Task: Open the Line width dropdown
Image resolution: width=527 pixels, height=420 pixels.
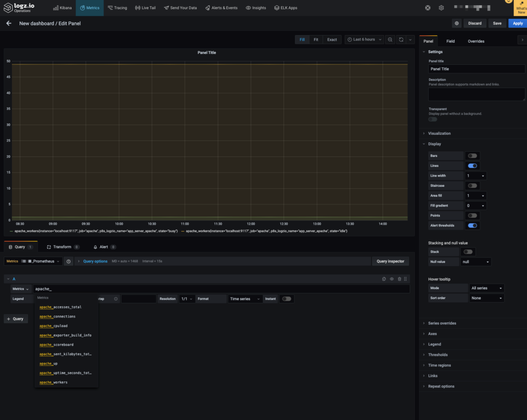Action: coord(476,176)
